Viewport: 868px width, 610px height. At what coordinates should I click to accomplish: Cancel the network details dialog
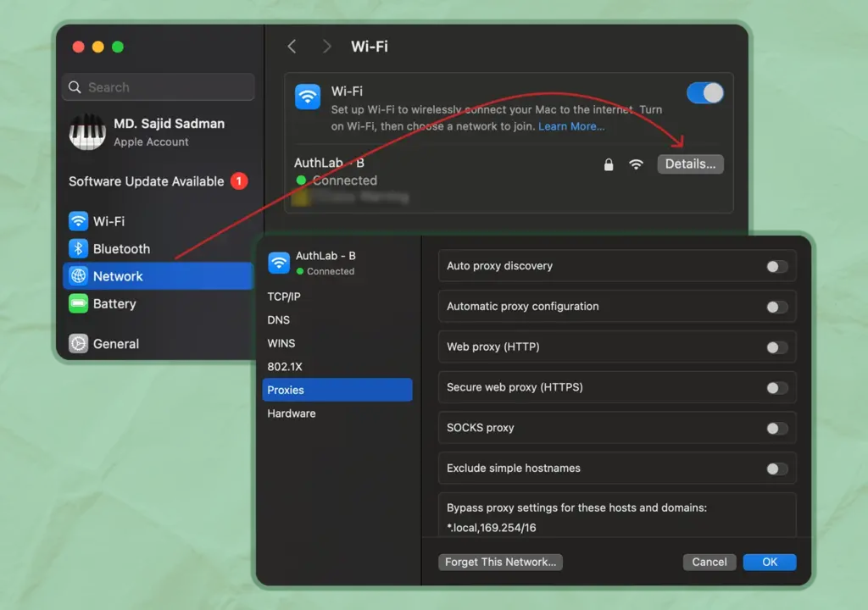pos(709,562)
